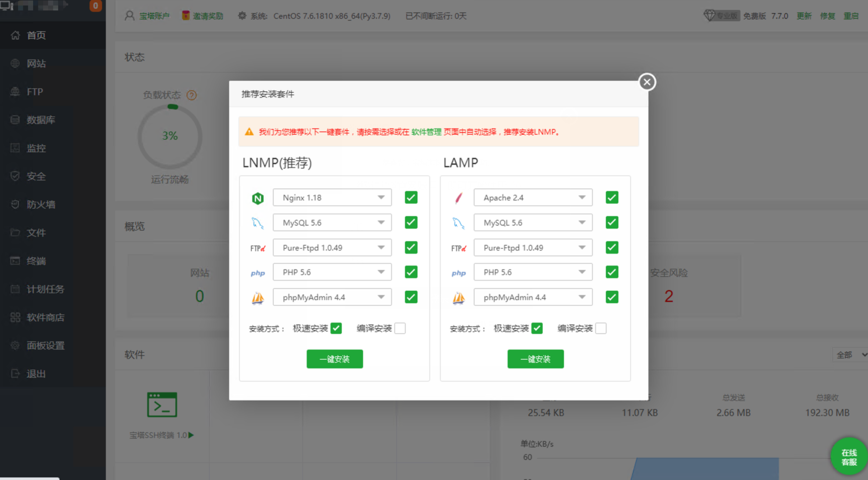Click the FTP globe icon in sidebar

pos(16,92)
